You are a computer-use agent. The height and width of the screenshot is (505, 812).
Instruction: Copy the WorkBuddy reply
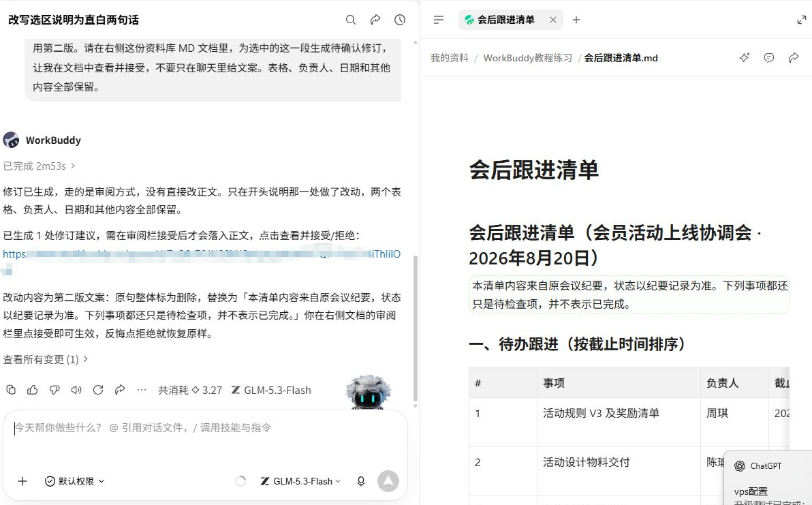coord(11,390)
